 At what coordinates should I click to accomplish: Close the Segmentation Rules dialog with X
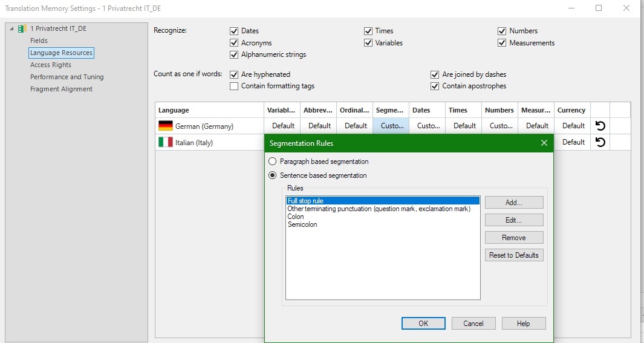[544, 143]
